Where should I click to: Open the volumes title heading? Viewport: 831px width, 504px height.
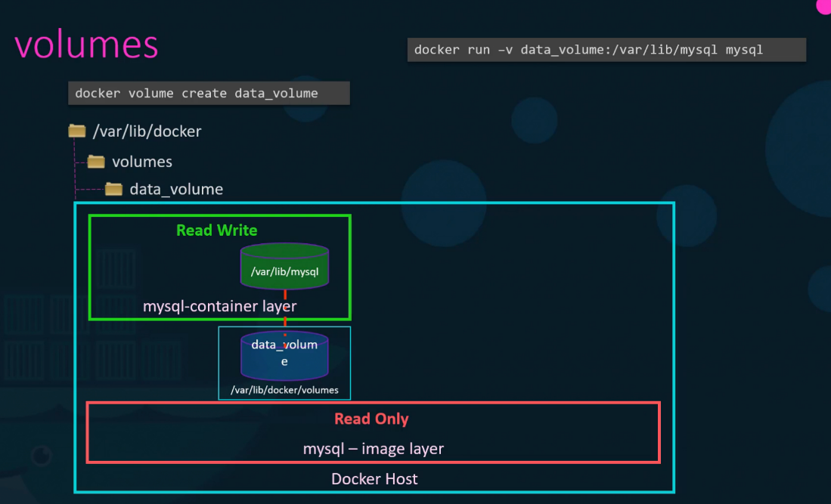click(85, 45)
